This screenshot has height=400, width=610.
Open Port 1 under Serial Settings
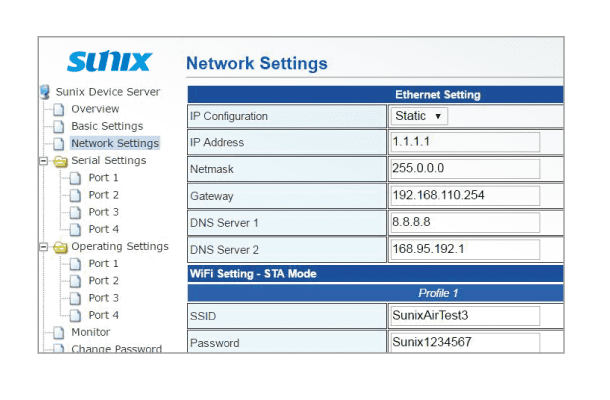[103, 178]
